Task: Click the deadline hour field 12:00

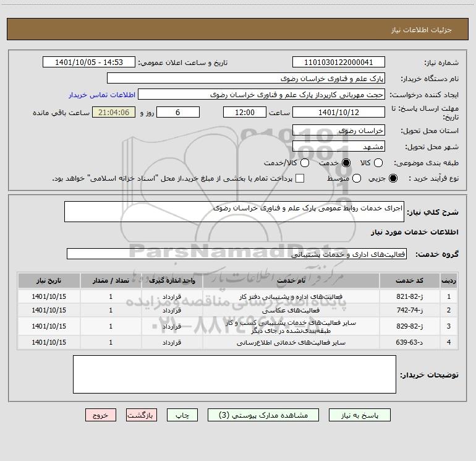Action: point(245,112)
